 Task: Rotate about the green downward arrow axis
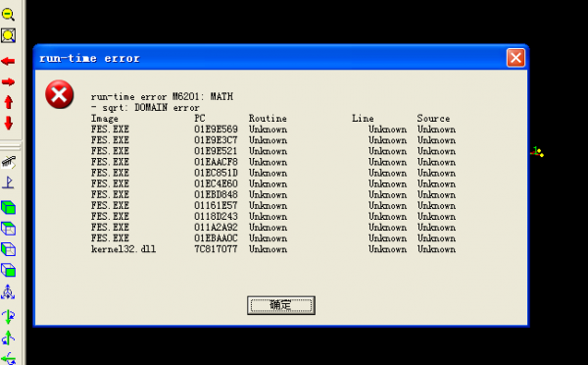[x=8, y=317]
